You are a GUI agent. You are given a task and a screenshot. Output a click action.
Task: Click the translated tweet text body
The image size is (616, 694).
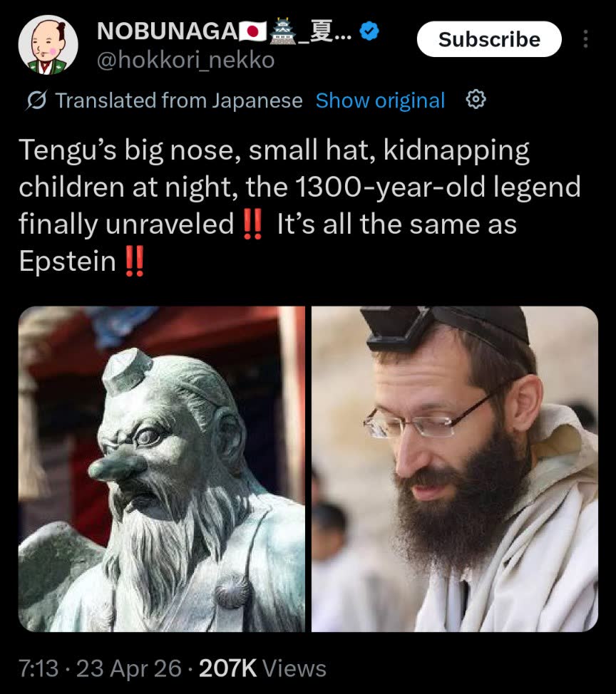[x=300, y=206]
